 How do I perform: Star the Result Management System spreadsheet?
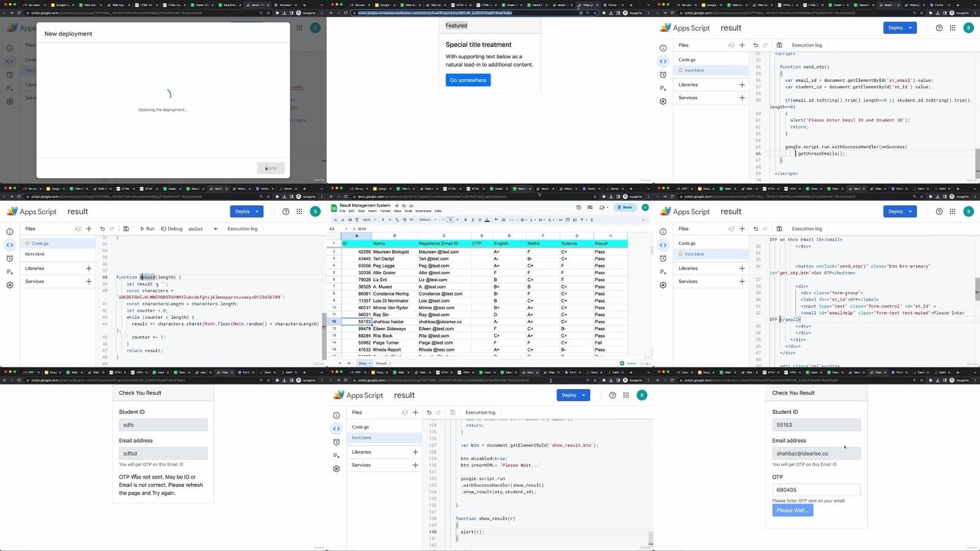tap(396, 205)
